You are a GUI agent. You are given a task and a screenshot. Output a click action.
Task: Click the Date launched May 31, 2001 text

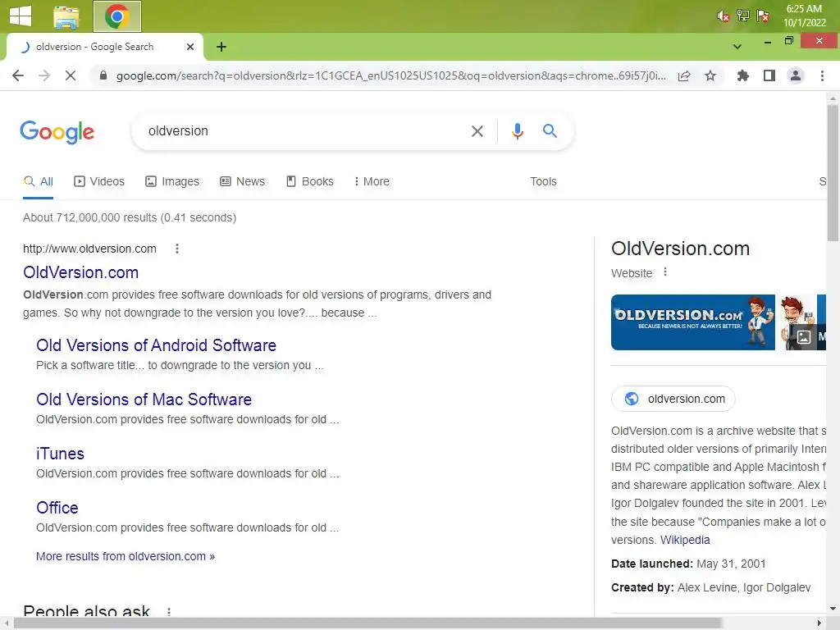click(x=688, y=564)
